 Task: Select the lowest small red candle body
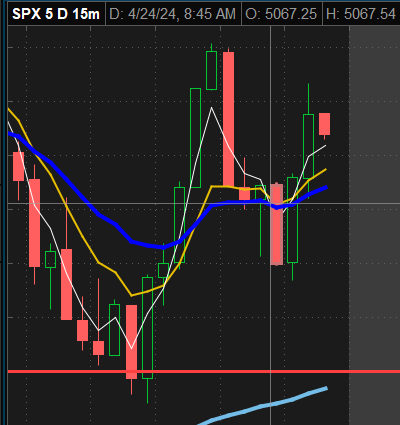[98, 348]
